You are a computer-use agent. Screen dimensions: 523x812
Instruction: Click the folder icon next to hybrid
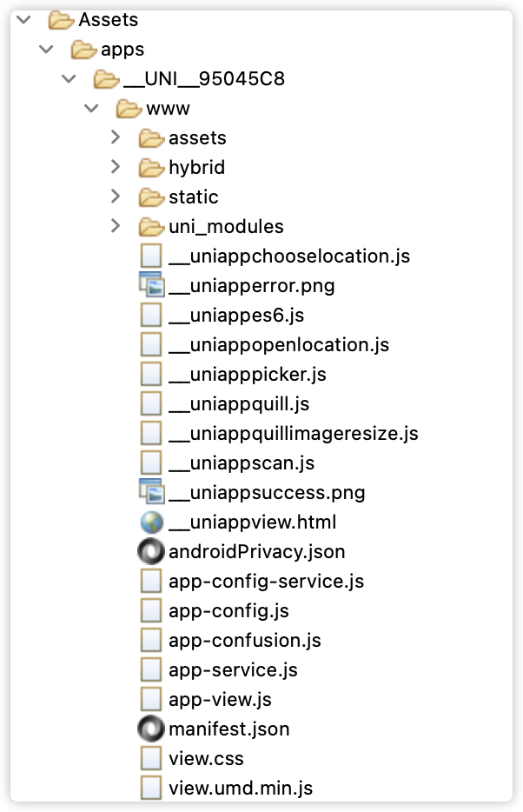pos(151,167)
